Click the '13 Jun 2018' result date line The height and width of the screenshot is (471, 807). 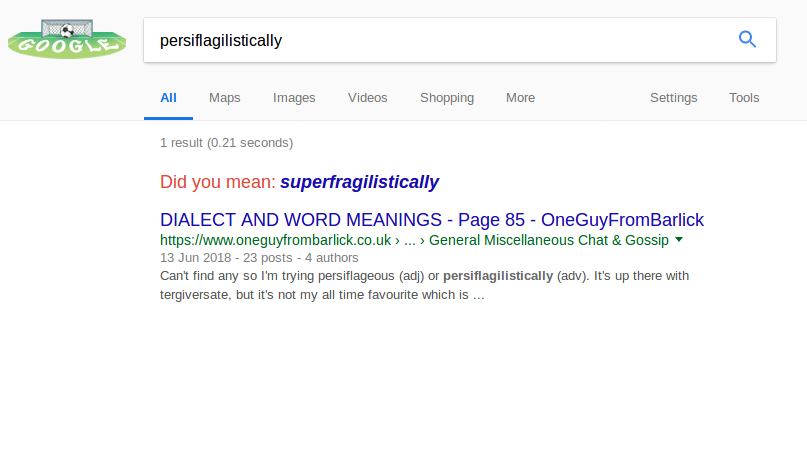pyautogui.click(x=190, y=258)
